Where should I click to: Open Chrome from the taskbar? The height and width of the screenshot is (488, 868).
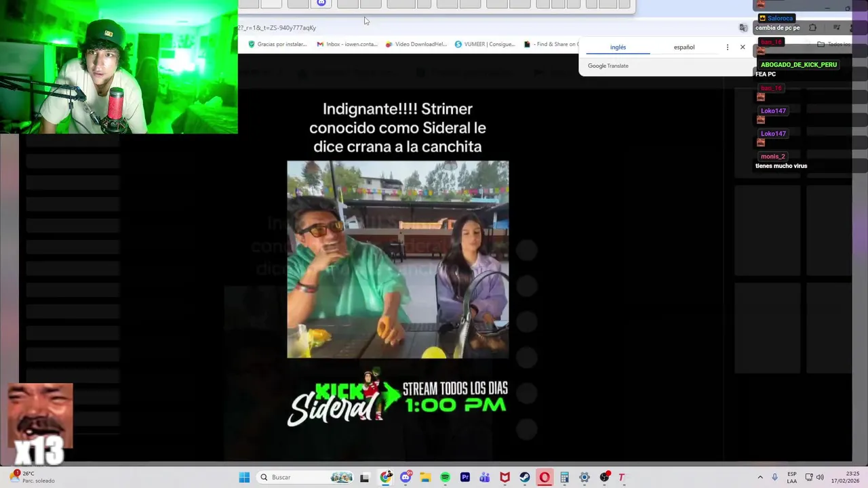tap(386, 477)
